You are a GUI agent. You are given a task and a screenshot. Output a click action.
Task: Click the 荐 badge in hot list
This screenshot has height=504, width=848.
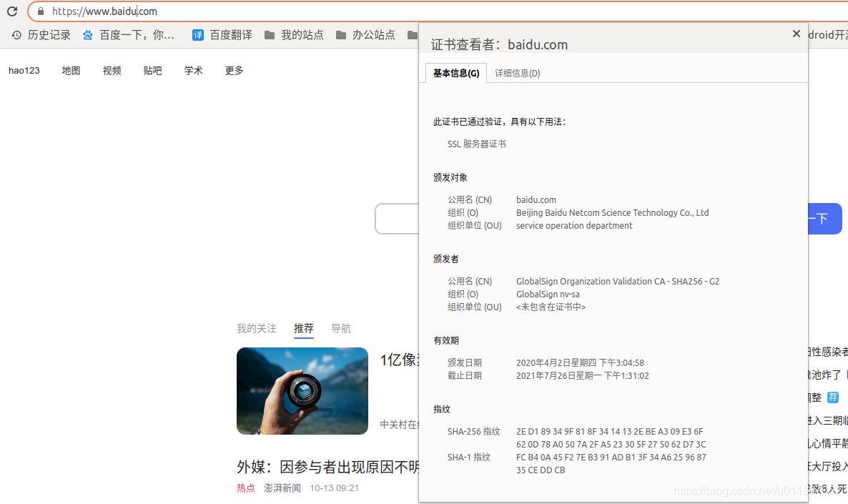point(833,397)
